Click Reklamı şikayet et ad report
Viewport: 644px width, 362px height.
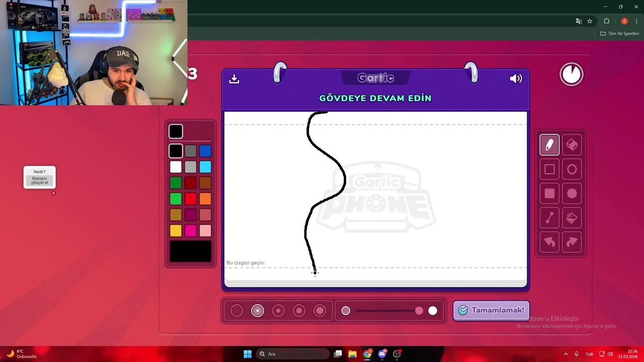[x=40, y=180]
